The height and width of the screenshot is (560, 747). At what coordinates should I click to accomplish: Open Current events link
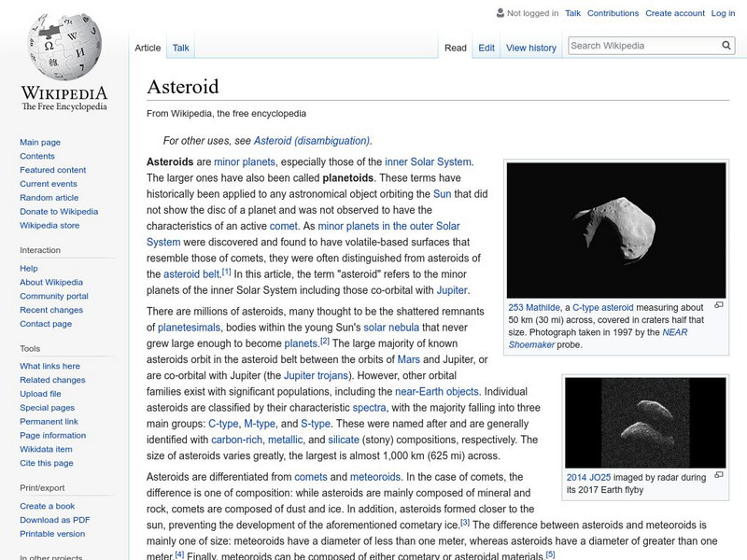(x=49, y=183)
